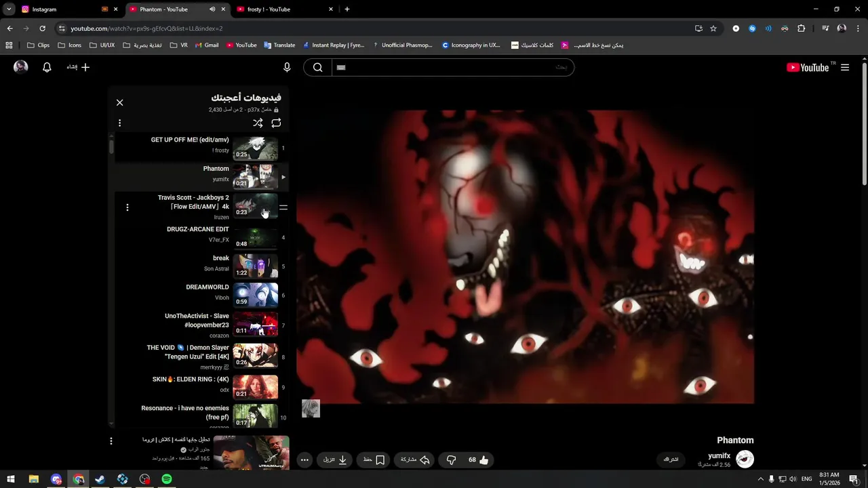Subscribe to the yumifx channel
This screenshot has height=488, width=868.
pyautogui.click(x=671, y=460)
